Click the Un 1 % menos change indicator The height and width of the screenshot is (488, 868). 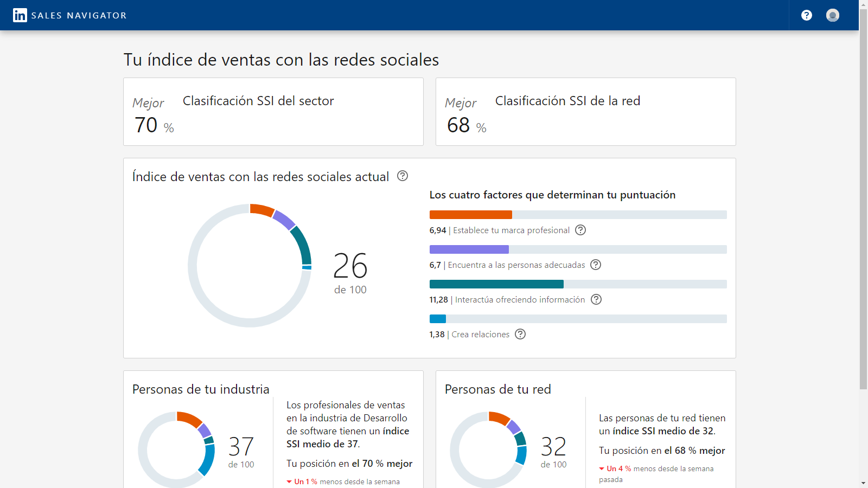pos(343,481)
